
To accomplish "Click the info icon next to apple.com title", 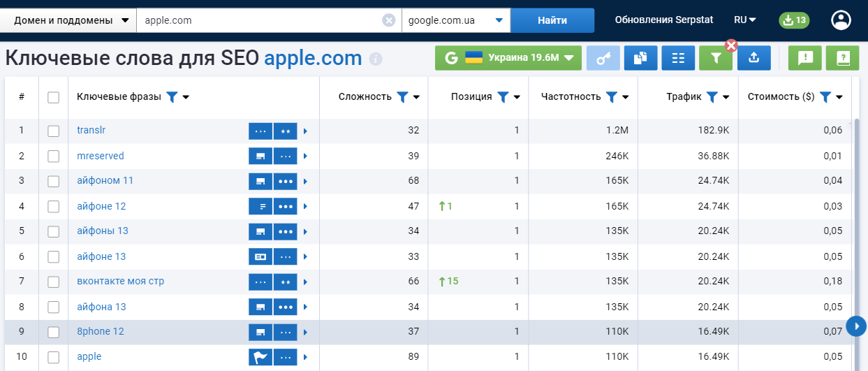I will [x=376, y=59].
